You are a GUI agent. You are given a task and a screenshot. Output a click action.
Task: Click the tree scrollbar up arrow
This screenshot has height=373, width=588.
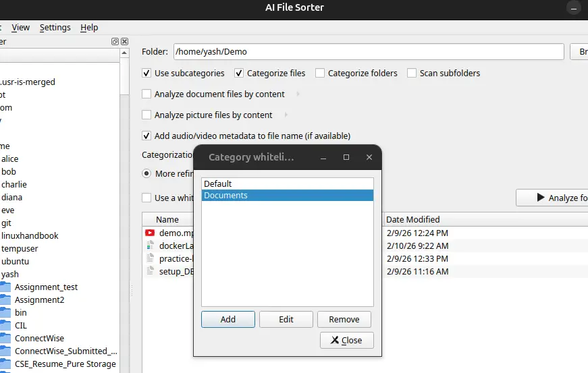124,53
